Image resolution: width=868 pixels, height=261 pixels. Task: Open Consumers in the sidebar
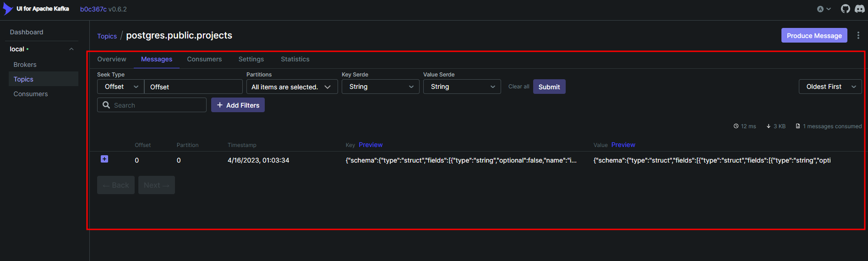click(x=31, y=94)
